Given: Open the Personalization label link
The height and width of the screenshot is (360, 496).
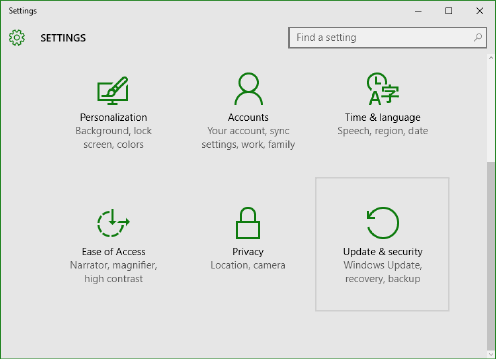Looking at the screenshot, I should 113,117.
